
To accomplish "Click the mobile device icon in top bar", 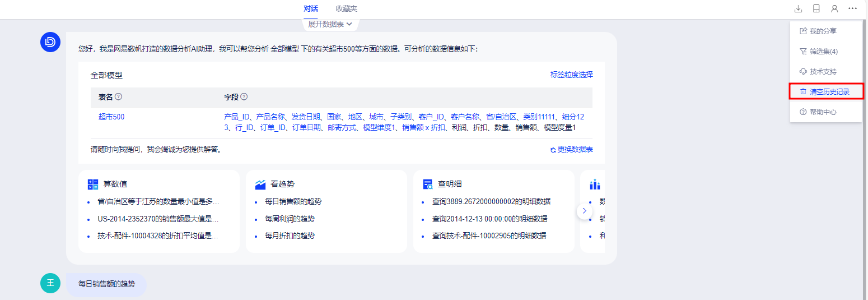I will (x=816, y=9).
